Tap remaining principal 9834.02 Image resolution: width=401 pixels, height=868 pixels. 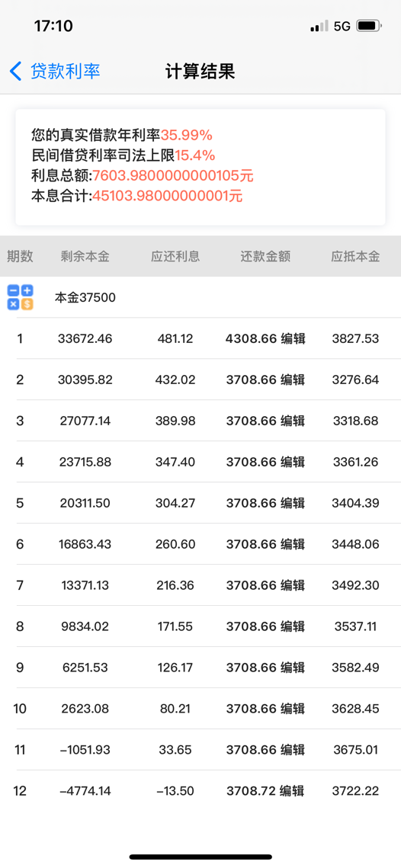coord(85,626)
